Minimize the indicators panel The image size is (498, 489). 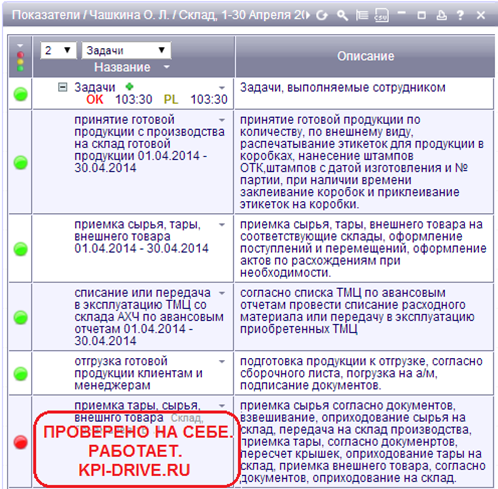coord(402,13)
